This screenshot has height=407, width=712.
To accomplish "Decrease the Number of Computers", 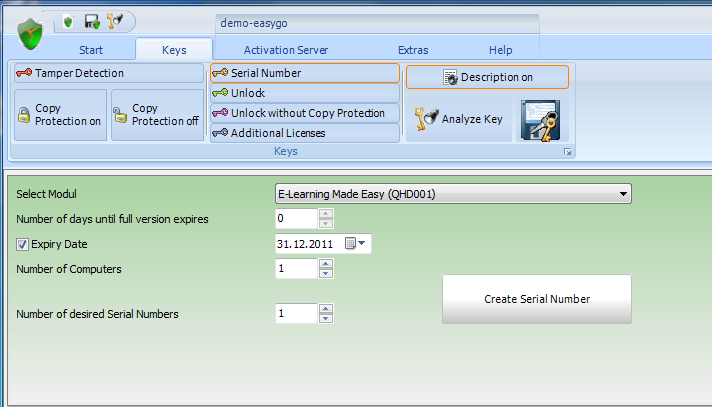I will 326,273.
